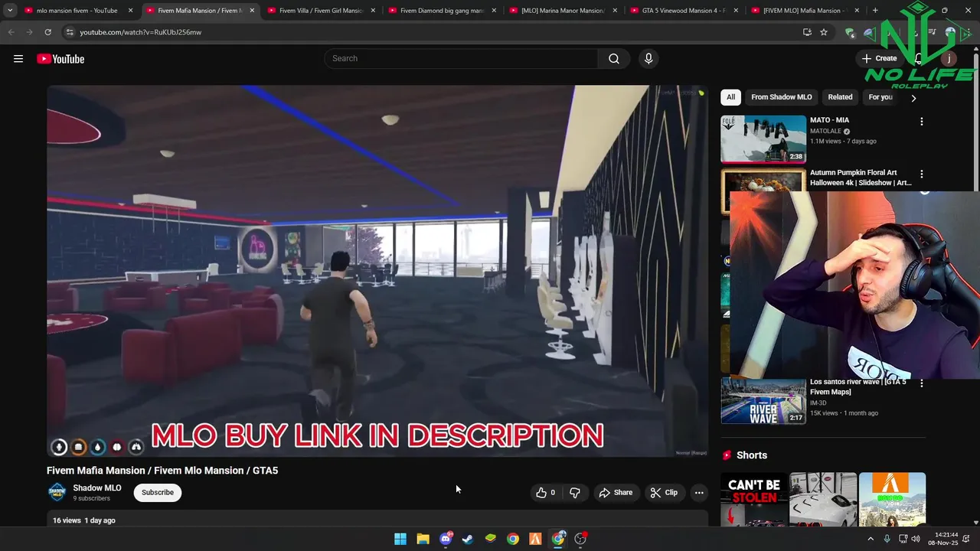The image size is (980, 551).
Task: Select the All filter chip
Action: (x=730, y=97)
